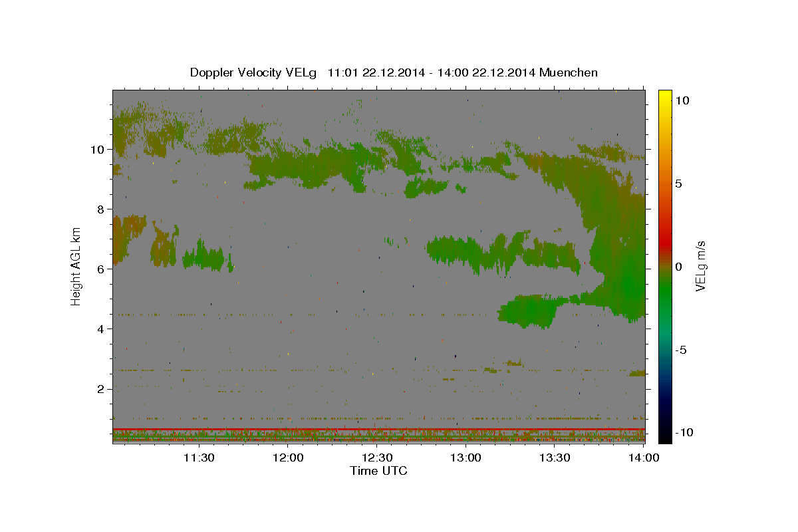Click the 'Height AGL km' axis label

(x=76, y=266)
